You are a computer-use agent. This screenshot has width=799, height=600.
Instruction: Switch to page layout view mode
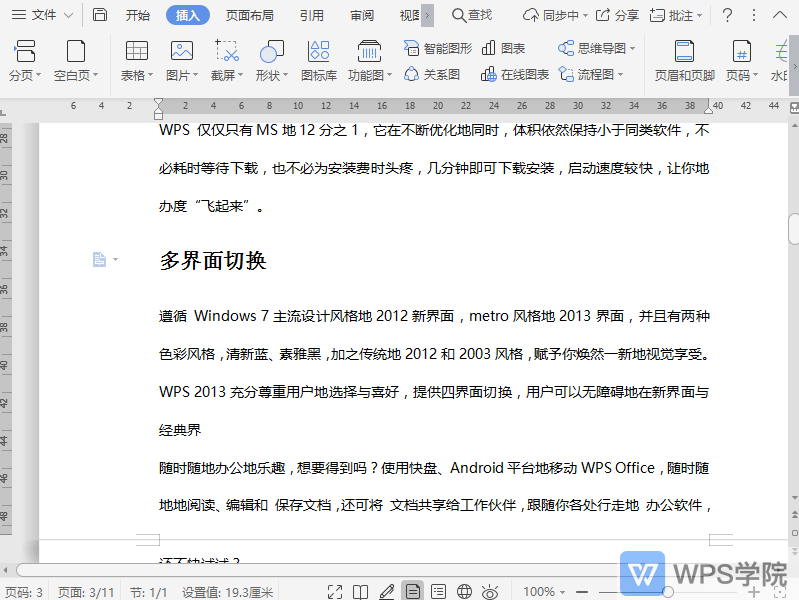[412, 592]
